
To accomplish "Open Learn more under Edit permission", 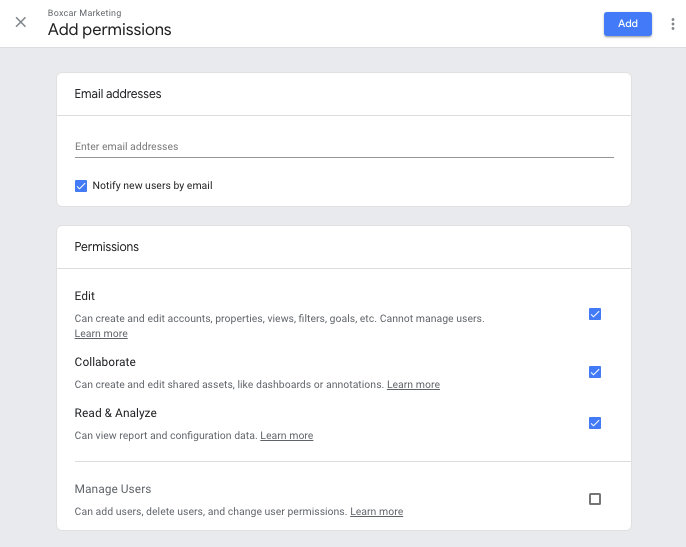I will [101, 334].
